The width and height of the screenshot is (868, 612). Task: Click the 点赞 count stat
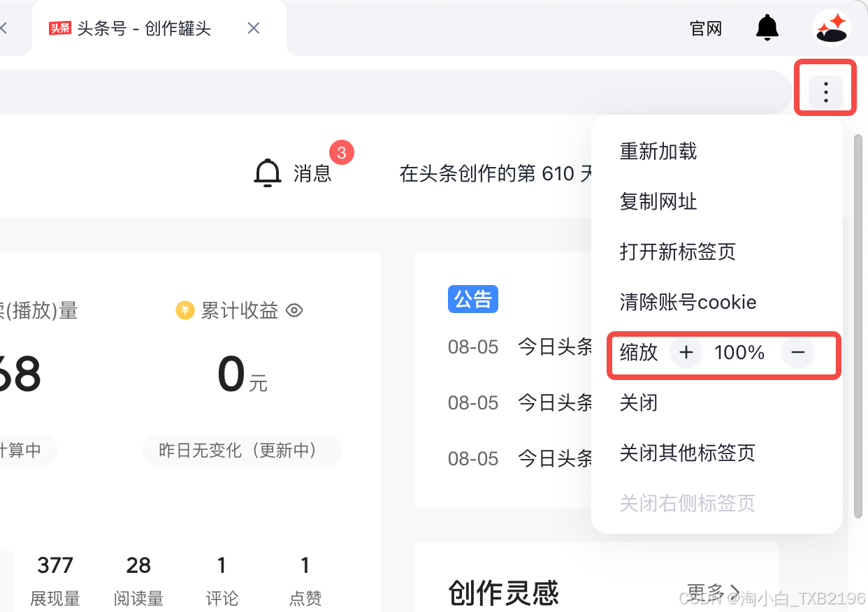click(x=305, y=581)
